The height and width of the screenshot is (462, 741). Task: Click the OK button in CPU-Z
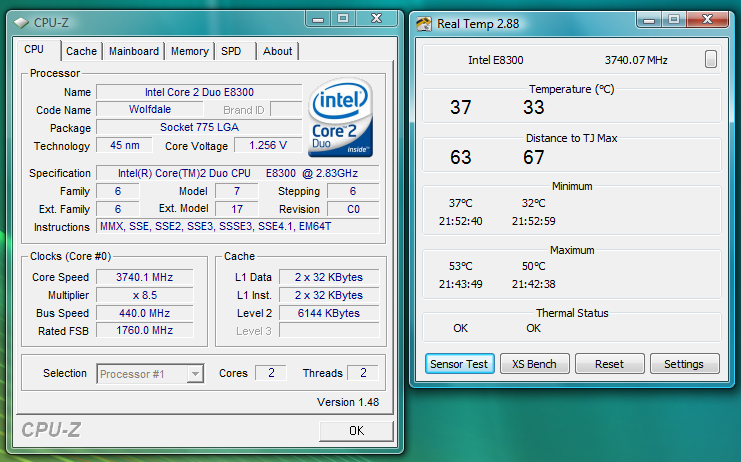(x=356, y=431)
